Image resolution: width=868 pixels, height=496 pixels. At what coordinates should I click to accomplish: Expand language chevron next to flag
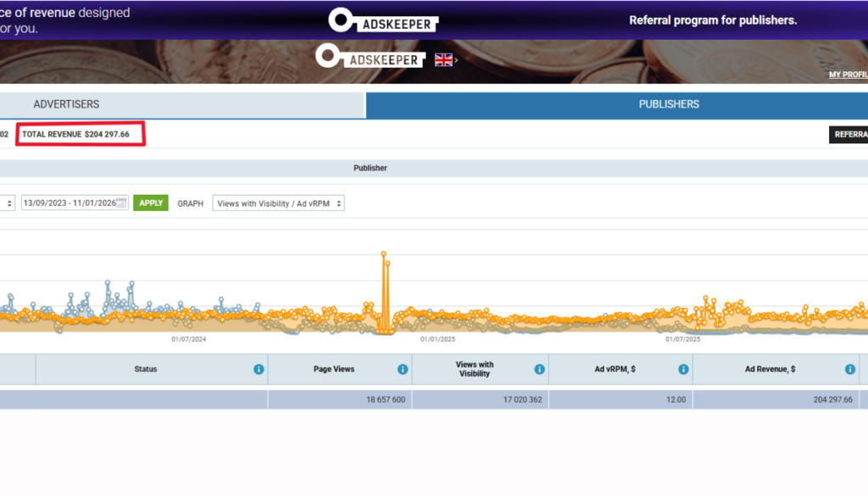tap(456, 60)
